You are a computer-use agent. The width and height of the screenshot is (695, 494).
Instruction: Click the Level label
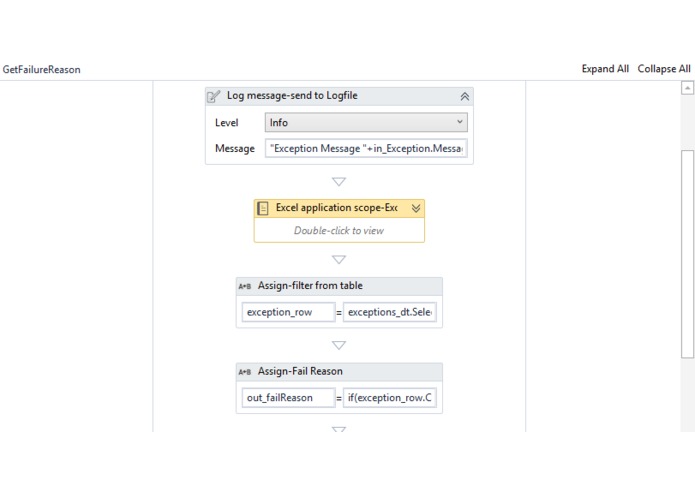pos(226,123)
